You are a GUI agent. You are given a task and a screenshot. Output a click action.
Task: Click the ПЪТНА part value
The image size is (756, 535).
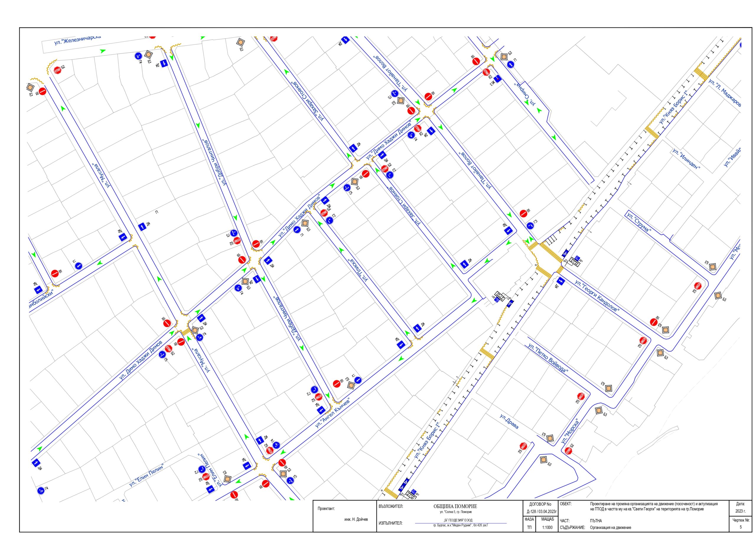[596, 521]
